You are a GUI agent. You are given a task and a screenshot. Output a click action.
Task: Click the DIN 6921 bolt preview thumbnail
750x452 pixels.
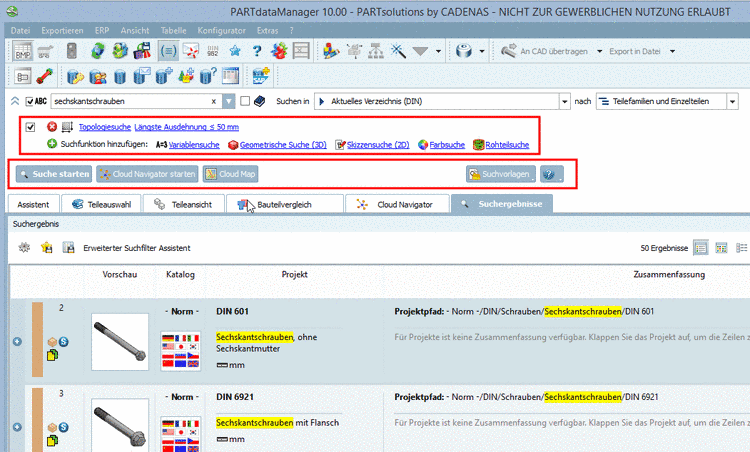click(120, 425)
